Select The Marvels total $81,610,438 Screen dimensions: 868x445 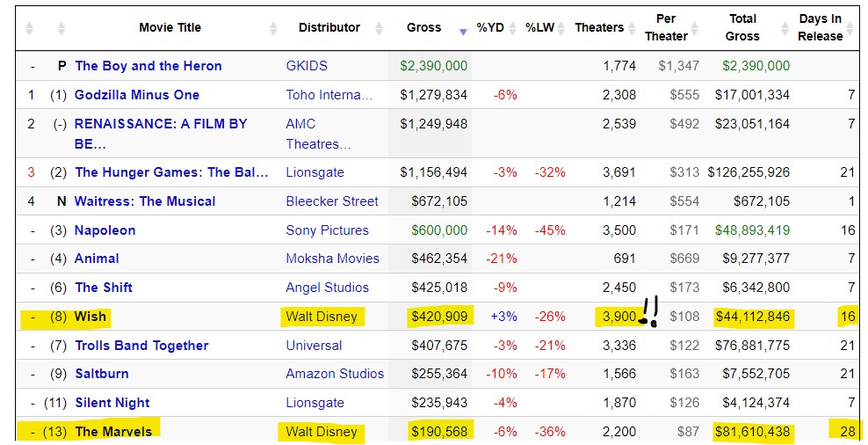point(753,432)
